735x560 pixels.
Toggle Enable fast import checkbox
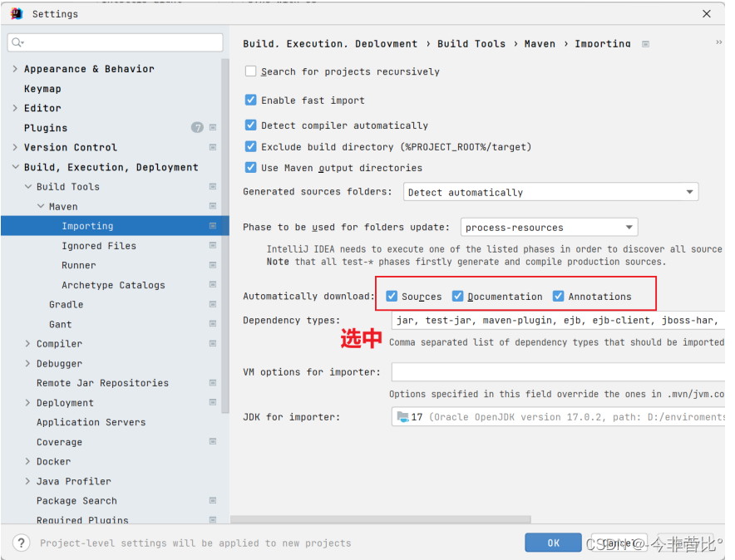pyautogui.click(x=251, y=101)
